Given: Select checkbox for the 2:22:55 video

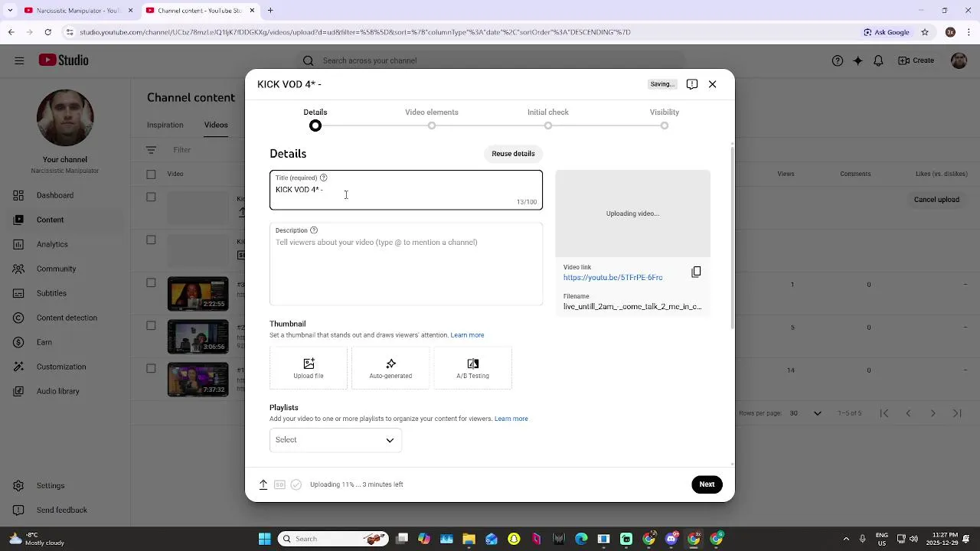Looking at the screenshot, I should (x=151, y=282).
